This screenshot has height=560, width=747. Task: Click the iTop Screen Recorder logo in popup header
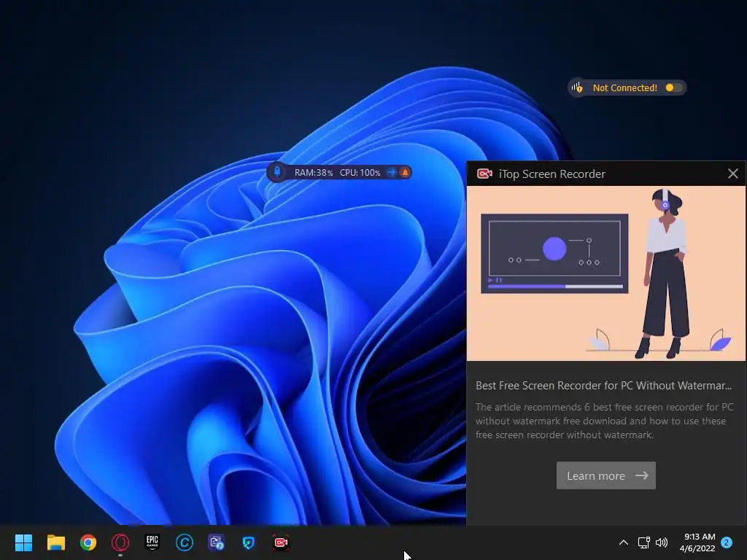point(484,174)
